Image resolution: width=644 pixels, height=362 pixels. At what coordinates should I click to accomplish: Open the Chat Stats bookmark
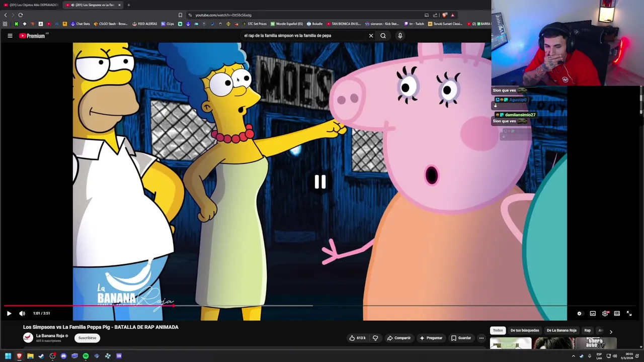[80, 24]
